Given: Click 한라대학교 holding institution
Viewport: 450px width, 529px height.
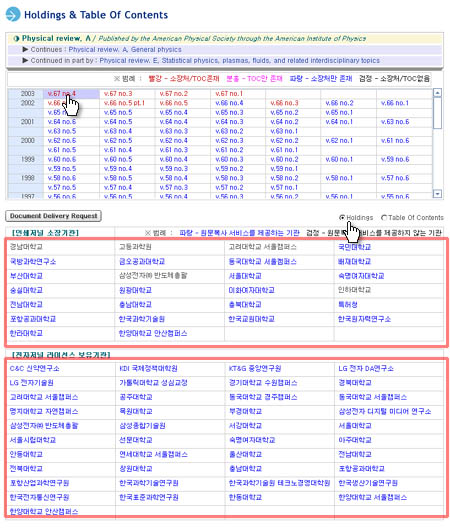Looking at the screenshot, I should (x=26, y=334).
